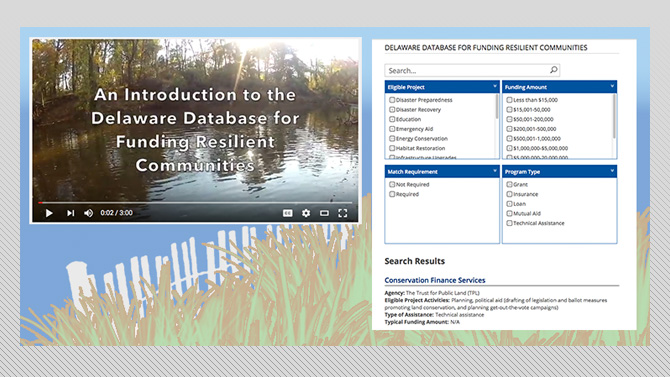670x377 pixels.
Task: Open Conservation Finance Services result link
Action: tap(435, 280)
